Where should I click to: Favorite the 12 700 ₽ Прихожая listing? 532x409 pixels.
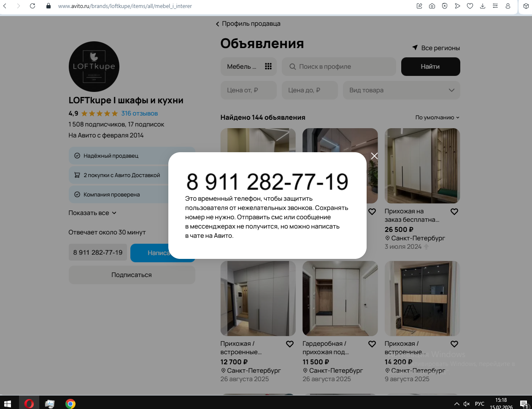tap(290, 344)
